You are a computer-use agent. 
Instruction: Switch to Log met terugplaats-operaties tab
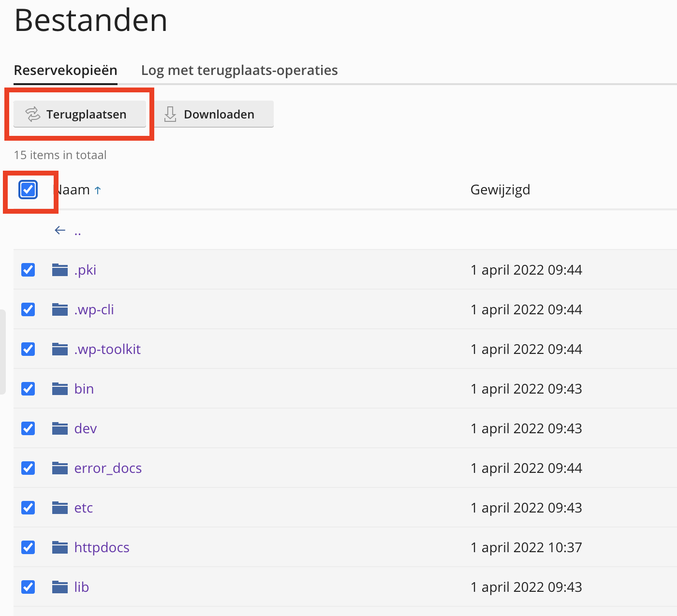tap(239, 71)
